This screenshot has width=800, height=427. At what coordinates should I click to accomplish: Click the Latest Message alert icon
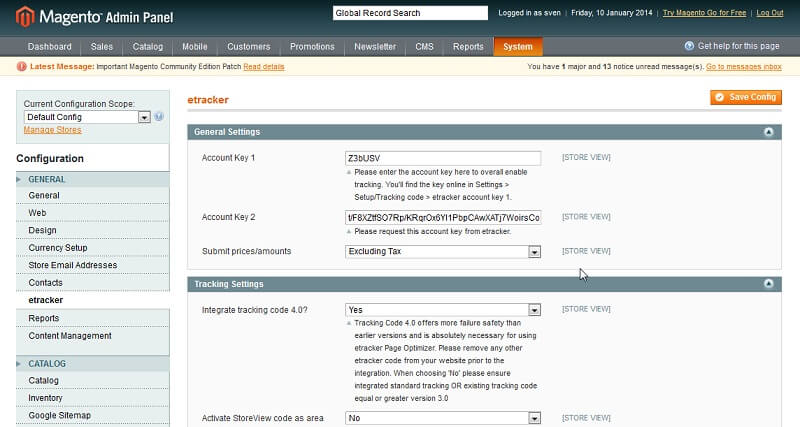(21, 67)
